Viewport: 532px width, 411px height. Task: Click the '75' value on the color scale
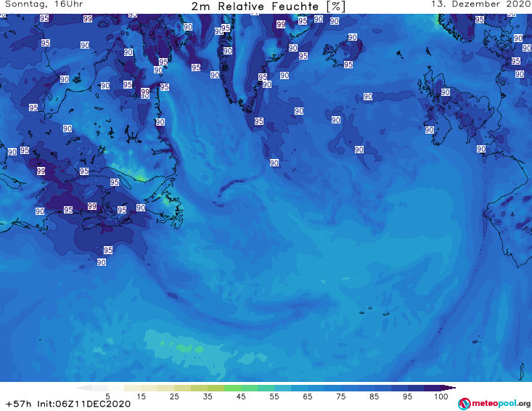[341, 396]
